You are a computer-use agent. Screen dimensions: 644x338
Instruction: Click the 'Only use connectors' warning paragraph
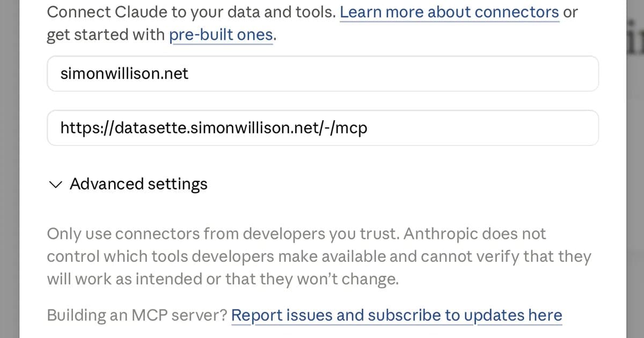(319, 256)
